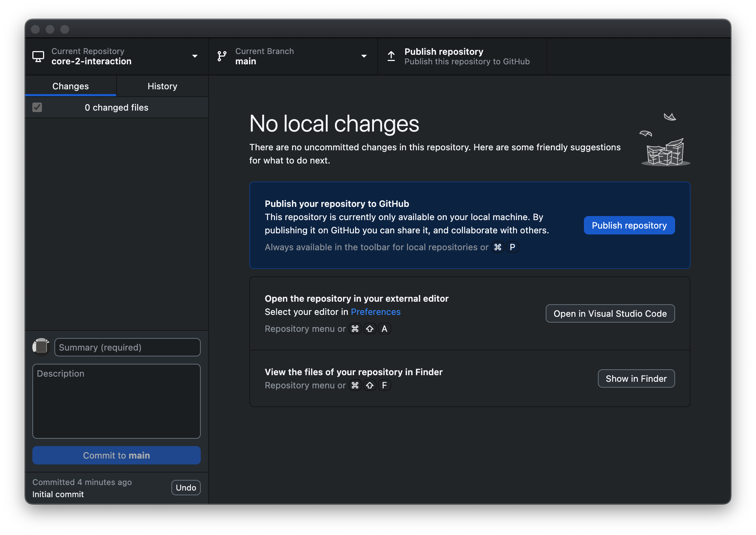Viewport: 756px width, 535px height.
Task: Toggle the select all changed files checkbox
Action: tap(37, 107)
